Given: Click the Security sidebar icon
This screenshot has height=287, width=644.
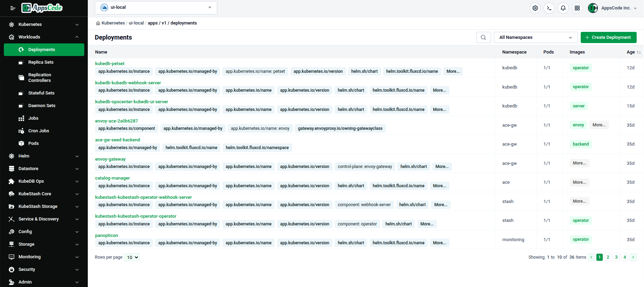Looking at the screenshot, I should click(12, 269).
